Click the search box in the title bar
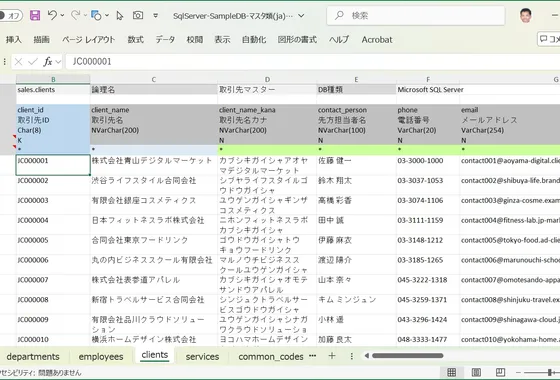This screenshot has width=560, height=380. click(x=416, y=15)
